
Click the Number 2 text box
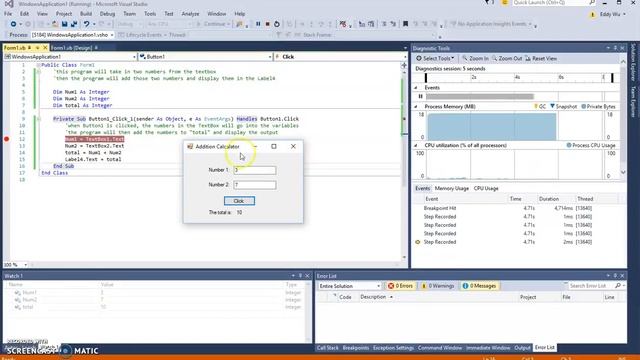tap(255, 185)
